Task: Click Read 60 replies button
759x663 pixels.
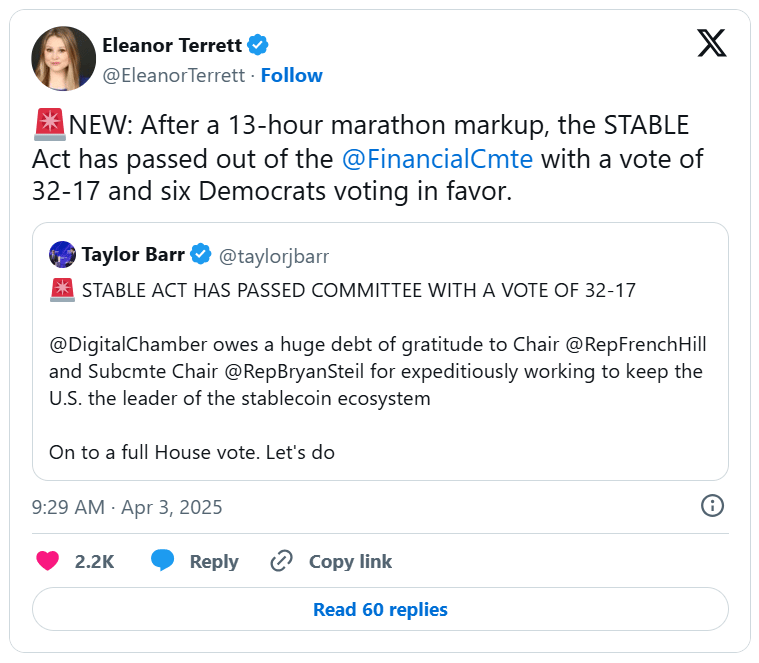Action: [380, 609]
